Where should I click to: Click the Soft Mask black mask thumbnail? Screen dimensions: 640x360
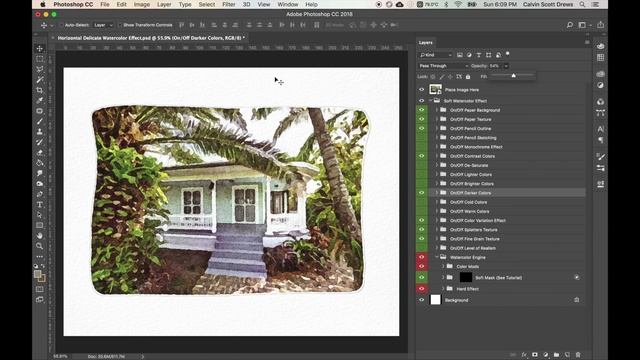click(466, 278)
